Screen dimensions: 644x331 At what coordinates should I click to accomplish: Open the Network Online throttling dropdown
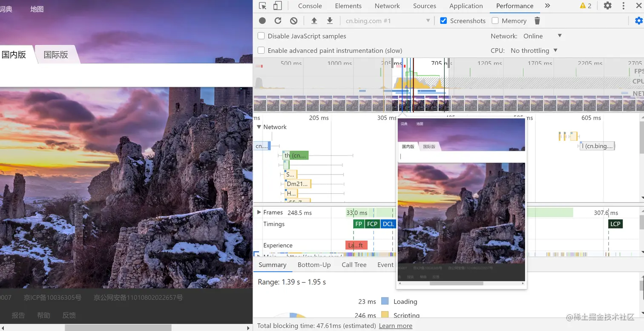pos(543,36)
